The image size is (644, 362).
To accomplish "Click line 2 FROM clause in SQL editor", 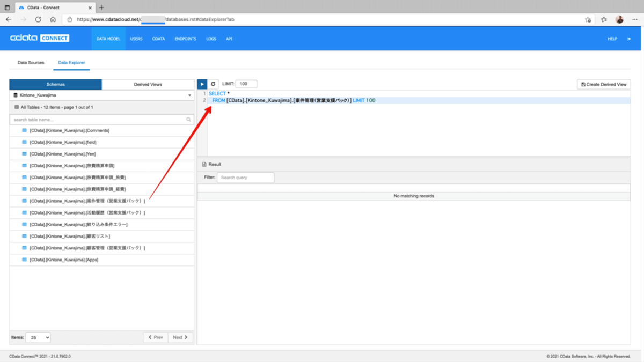I will click(293, 100).
